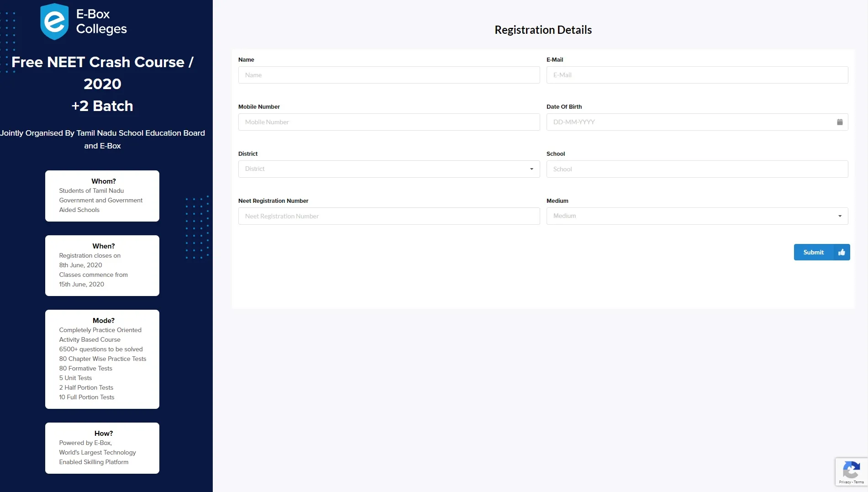
Task: Click the E-Mail field label
Action: tap(555, 59)
